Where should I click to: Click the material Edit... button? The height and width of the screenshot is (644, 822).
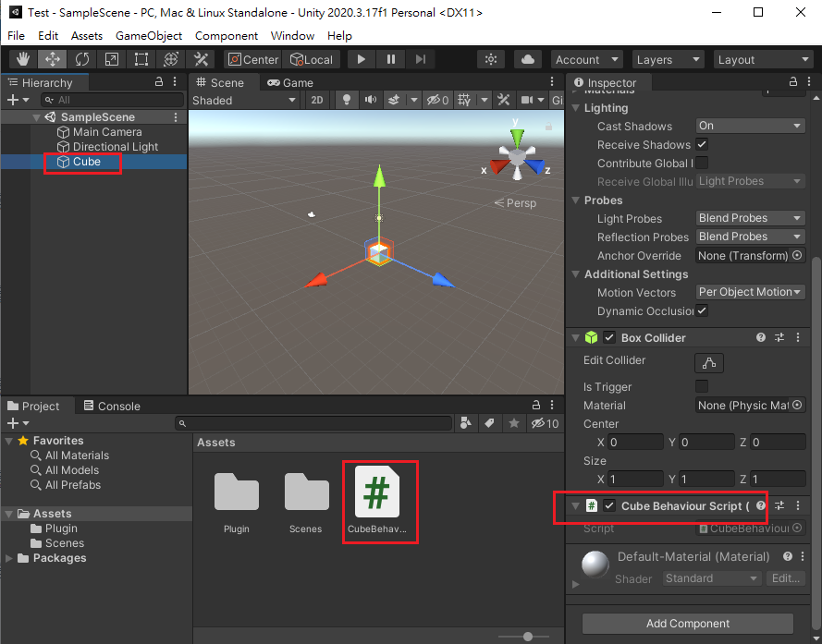786,578
